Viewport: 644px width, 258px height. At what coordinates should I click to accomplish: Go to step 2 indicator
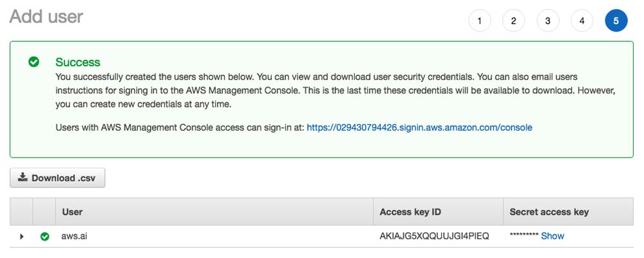click(513, 21)
